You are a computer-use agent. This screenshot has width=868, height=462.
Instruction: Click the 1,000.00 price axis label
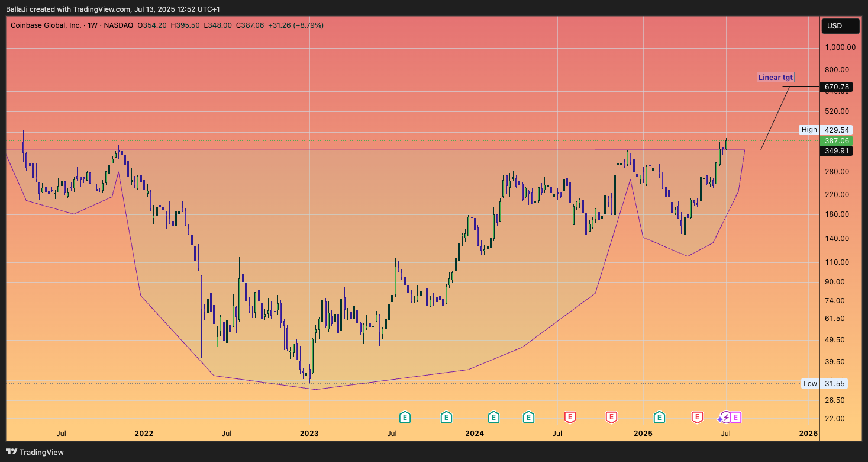840,47
